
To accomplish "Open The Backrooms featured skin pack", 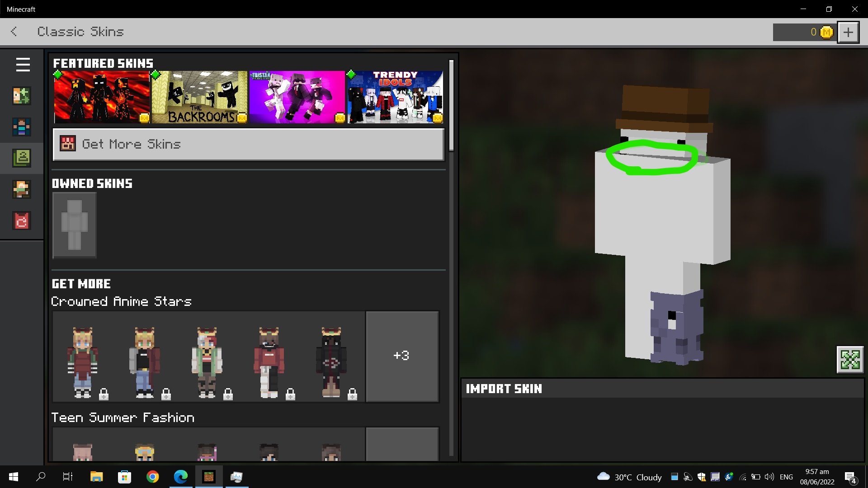I will (x=199, y=97).
